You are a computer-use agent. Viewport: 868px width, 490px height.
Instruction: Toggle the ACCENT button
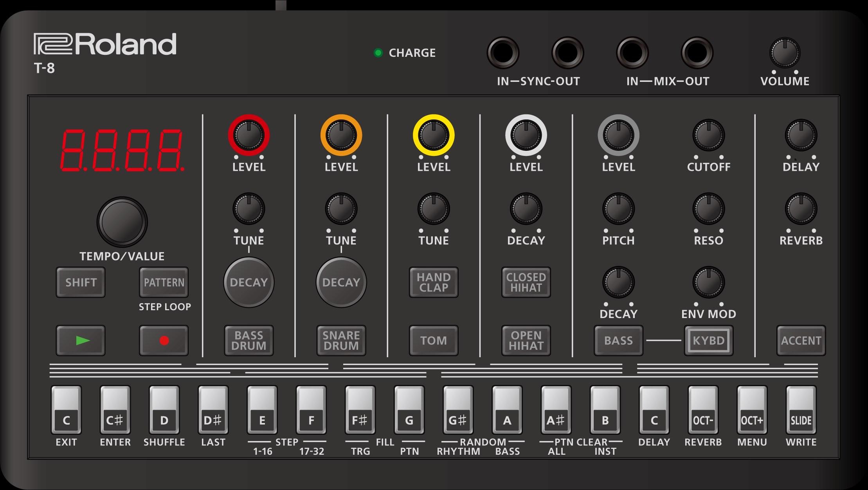[801, 340]
